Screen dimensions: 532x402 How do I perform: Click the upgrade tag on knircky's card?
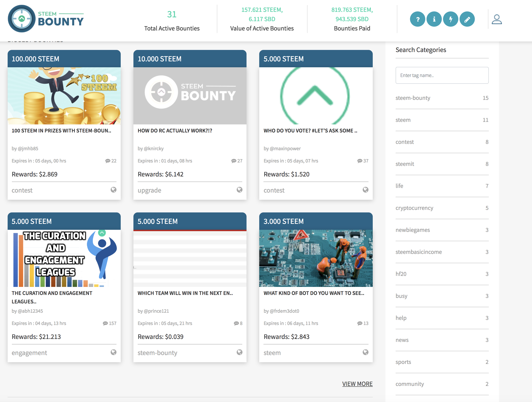point(149,190)
